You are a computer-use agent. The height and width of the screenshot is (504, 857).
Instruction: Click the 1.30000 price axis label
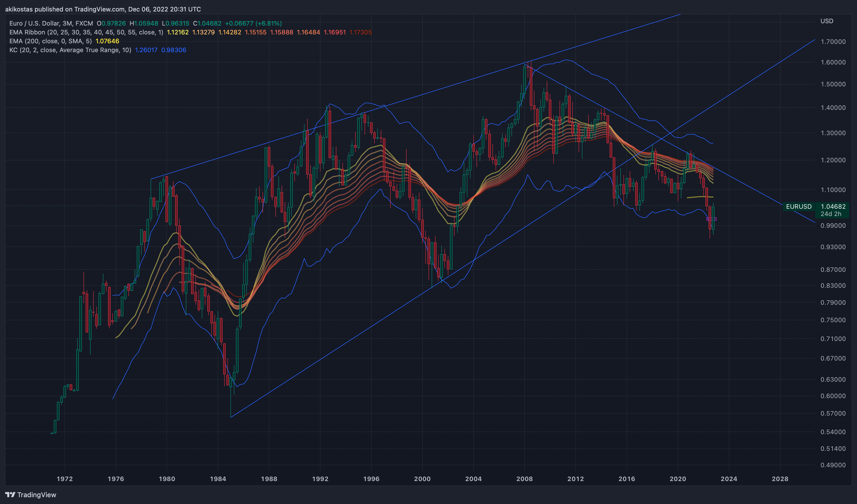click(833, 133)
